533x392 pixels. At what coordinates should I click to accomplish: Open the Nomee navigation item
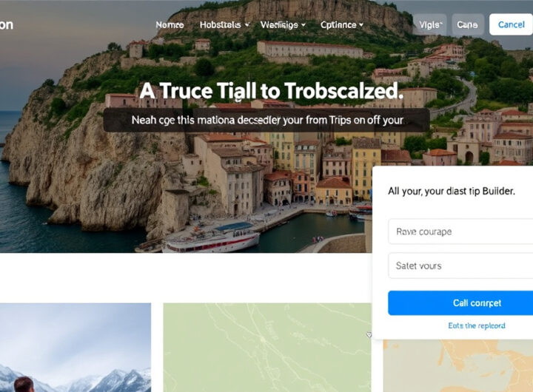click(170, 25)
